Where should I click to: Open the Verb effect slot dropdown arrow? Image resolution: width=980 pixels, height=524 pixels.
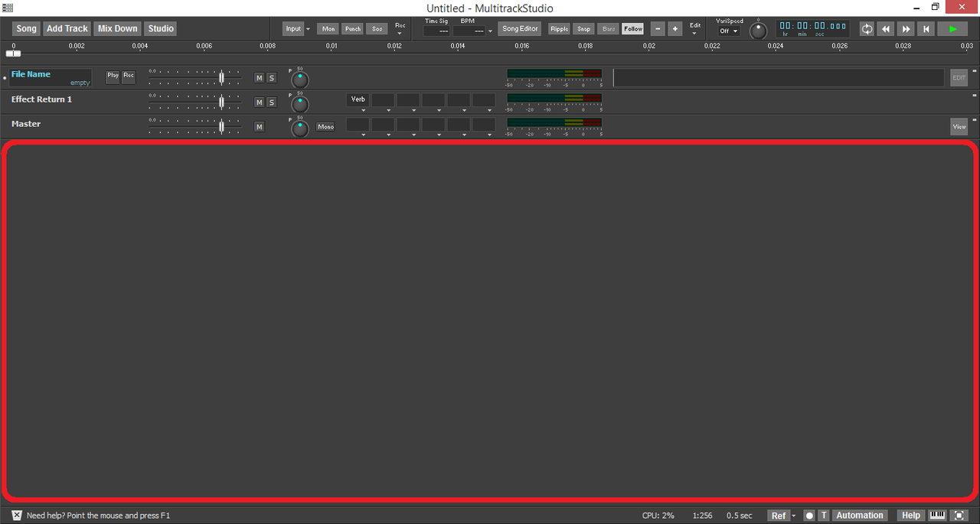363,110
